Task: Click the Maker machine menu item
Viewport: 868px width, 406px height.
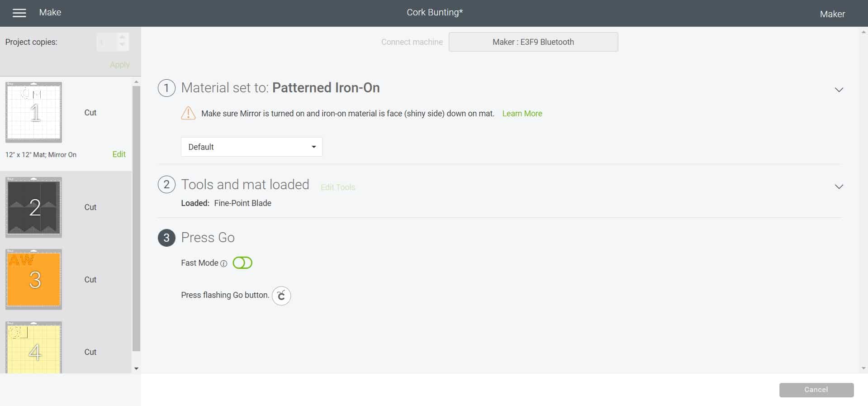Action: tap(832, 14)
